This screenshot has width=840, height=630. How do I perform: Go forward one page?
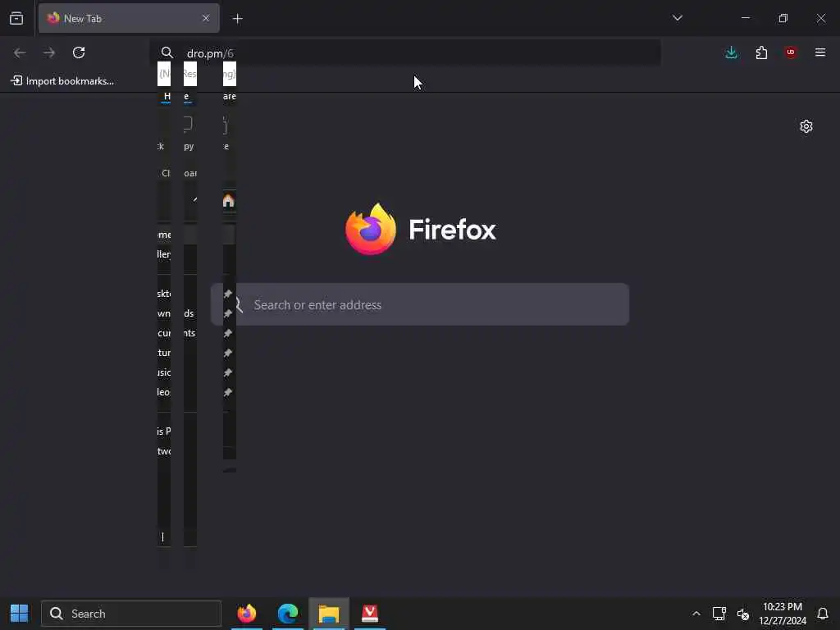(x=49, y=52)
